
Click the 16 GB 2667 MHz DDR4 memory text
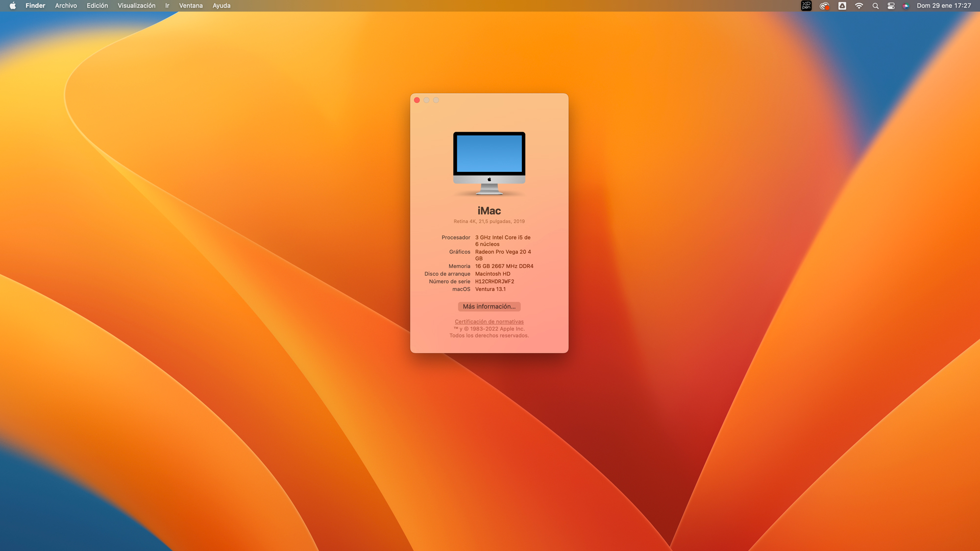click(504, 266)
